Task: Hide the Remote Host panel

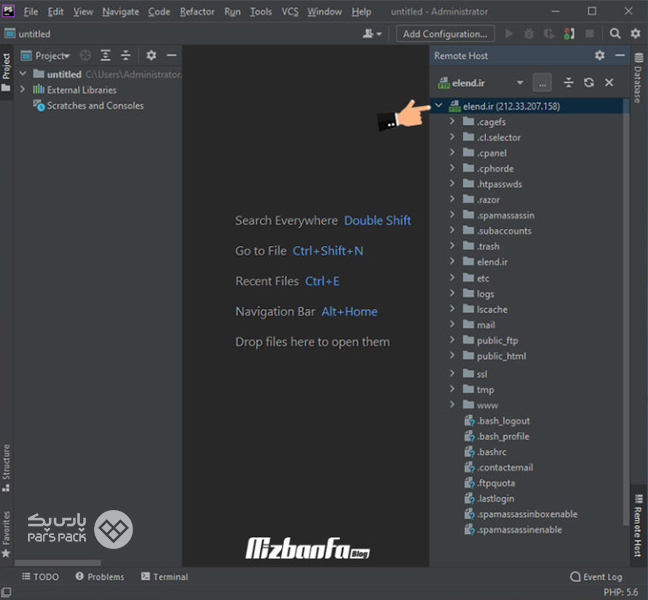Action: tap(620, 55)
